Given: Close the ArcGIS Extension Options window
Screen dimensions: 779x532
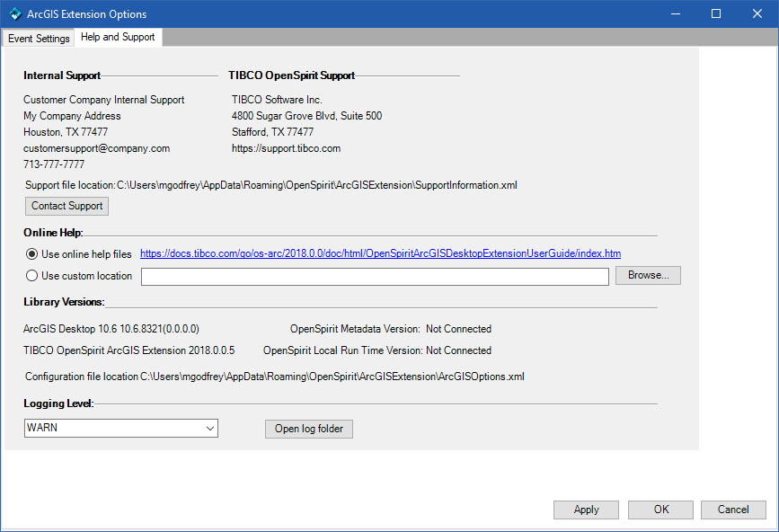Looking at the screenshot, I should [757, 13].
